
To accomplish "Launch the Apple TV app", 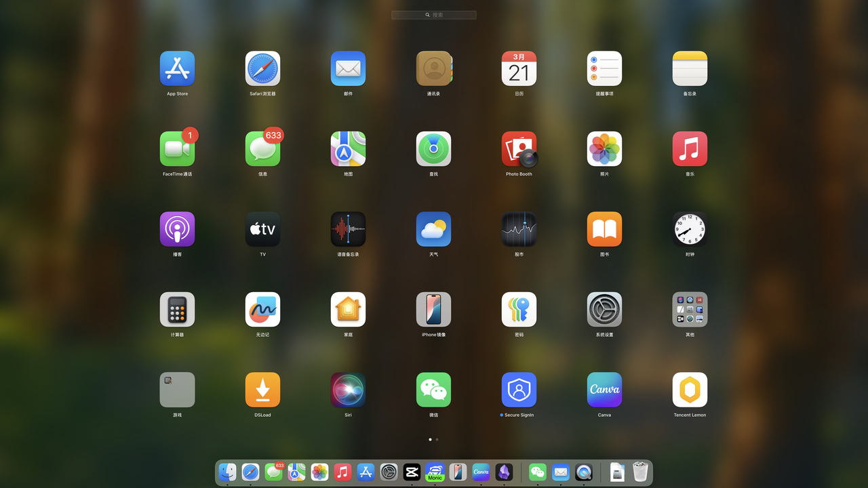I will [262, 229].
